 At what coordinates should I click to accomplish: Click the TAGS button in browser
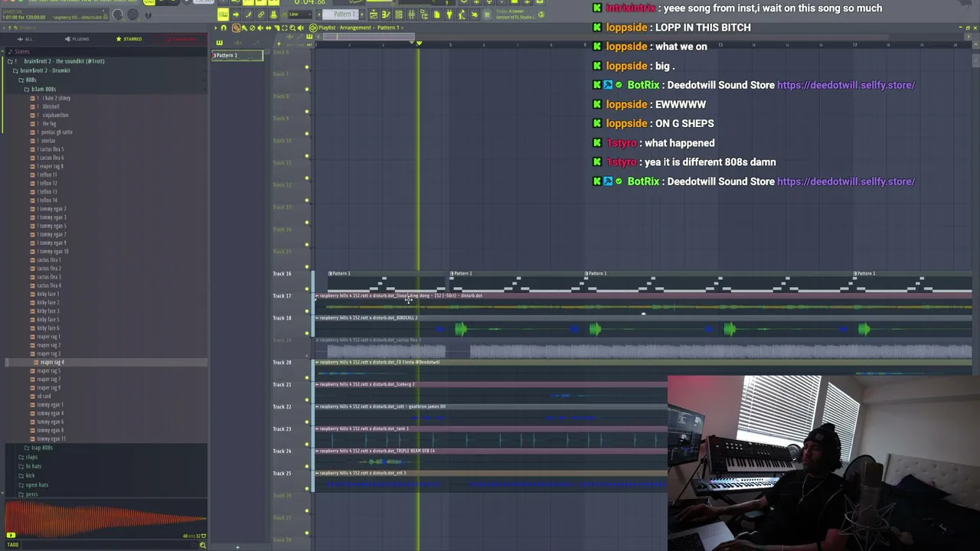[12, 544]
